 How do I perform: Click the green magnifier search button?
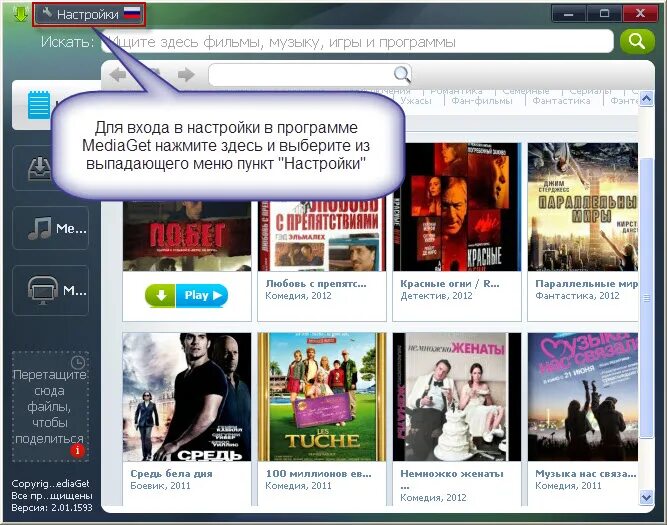click(637, 41)
